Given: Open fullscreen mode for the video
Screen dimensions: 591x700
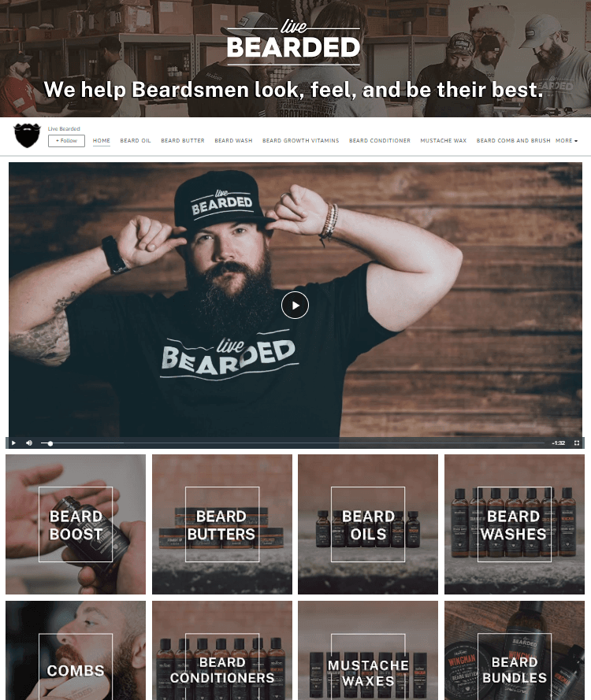Looking at the screenshot, I should (x=577, y=443).
